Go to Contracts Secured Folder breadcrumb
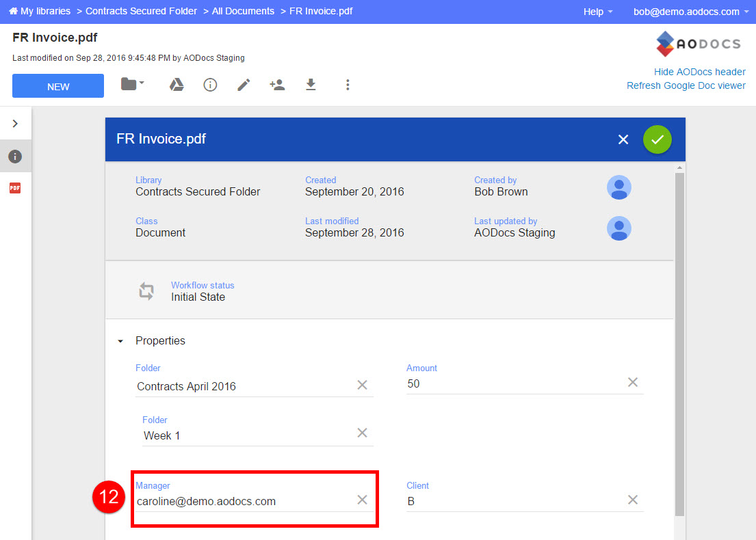The height and width of the screenshot is (540, 756). tap(141, 11)
